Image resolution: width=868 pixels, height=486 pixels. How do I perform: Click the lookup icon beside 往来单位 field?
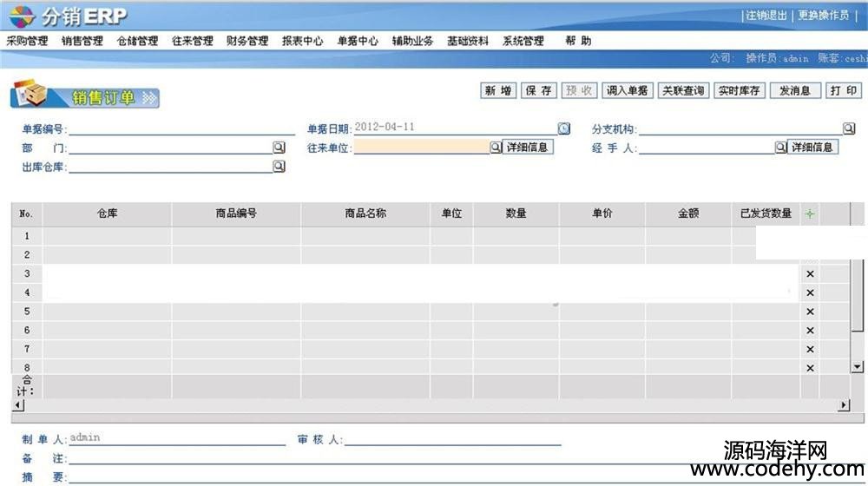click(x=496, y=148)
